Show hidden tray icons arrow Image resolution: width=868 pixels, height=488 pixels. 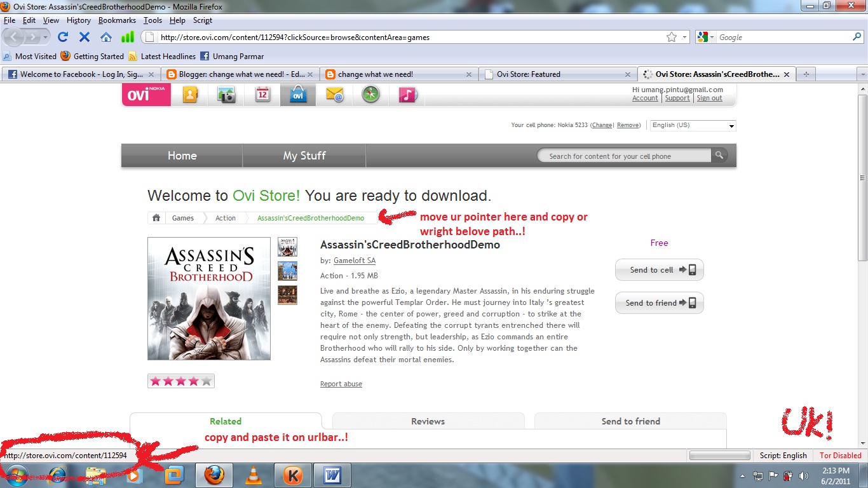click(x=743, y=475)
